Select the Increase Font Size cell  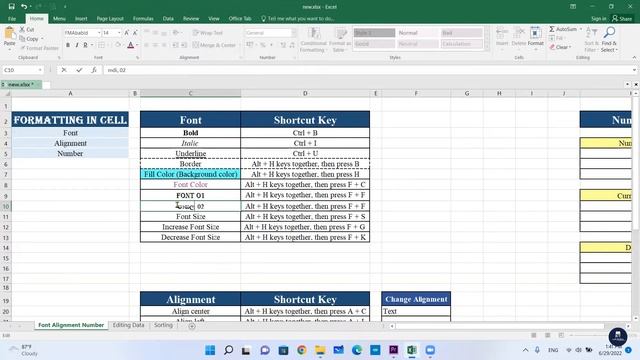[190, 227]
